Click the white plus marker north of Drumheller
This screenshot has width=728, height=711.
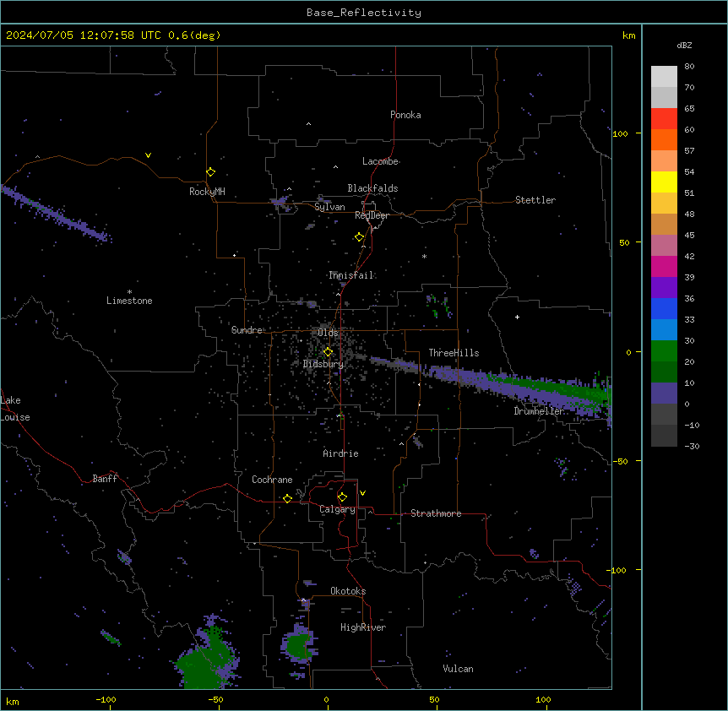tap(517, 317)
